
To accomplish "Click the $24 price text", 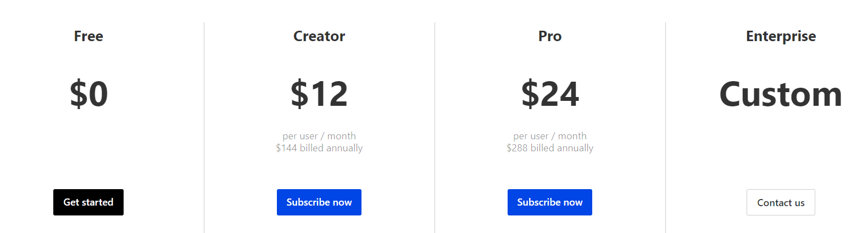I will (x=550, y=94).
